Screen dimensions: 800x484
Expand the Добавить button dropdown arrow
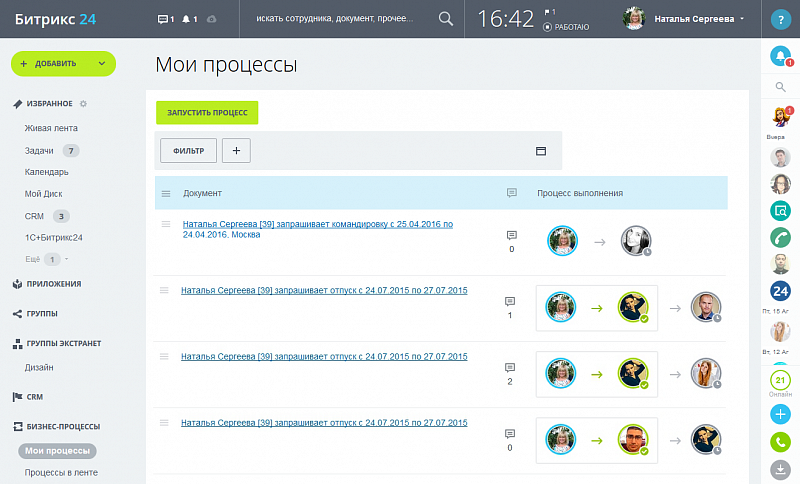102,64
